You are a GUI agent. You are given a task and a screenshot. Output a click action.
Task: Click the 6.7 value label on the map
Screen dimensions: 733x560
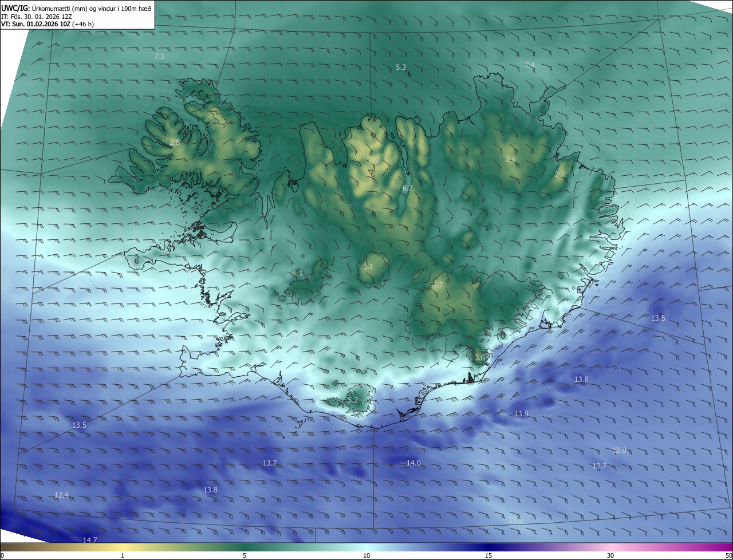407,188
